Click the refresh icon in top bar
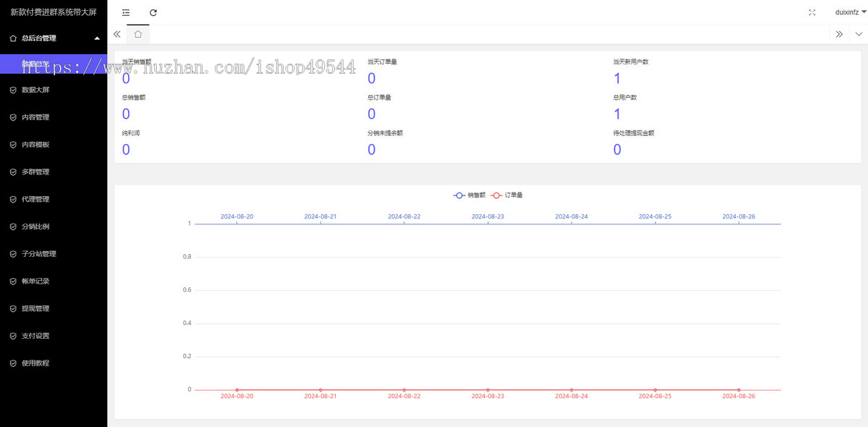The image size is (868, 427). point(153,12)
